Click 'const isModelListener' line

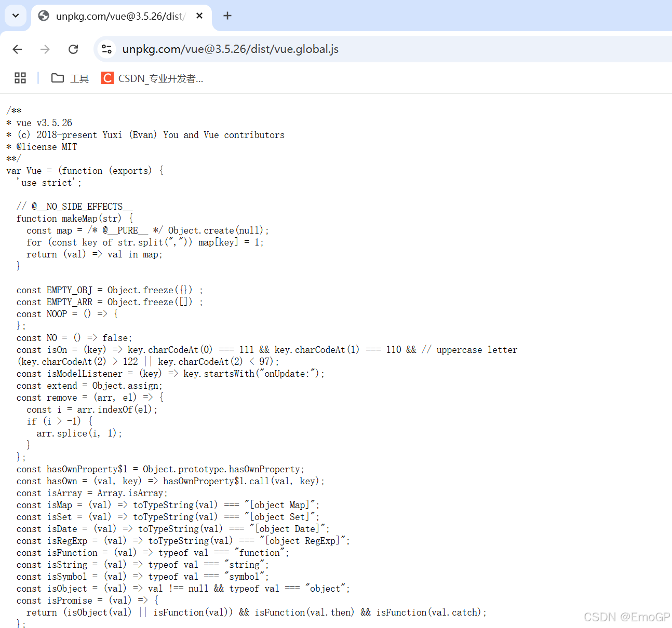point(170,374)
